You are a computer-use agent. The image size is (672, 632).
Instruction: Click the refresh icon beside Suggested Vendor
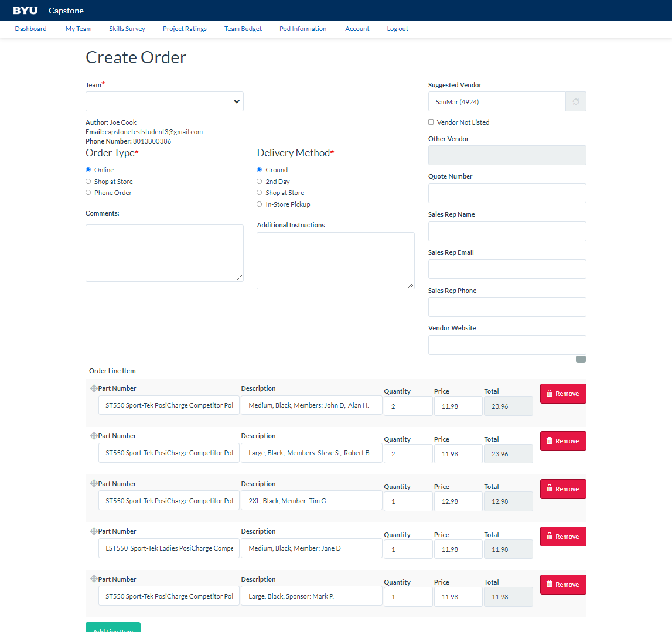575,102
